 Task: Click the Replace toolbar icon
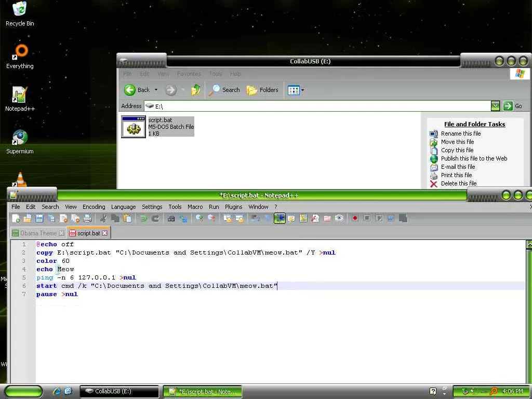click(183, 219)
